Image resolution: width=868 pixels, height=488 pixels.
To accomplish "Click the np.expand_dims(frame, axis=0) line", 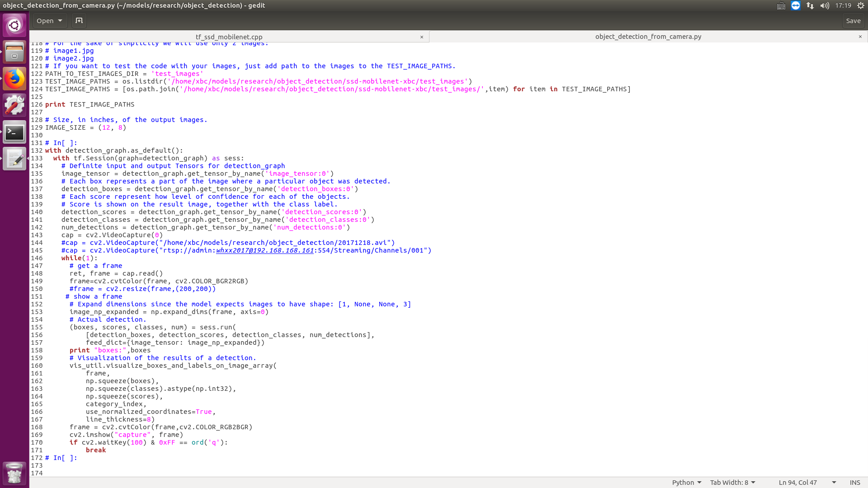I will click(169, 312).
